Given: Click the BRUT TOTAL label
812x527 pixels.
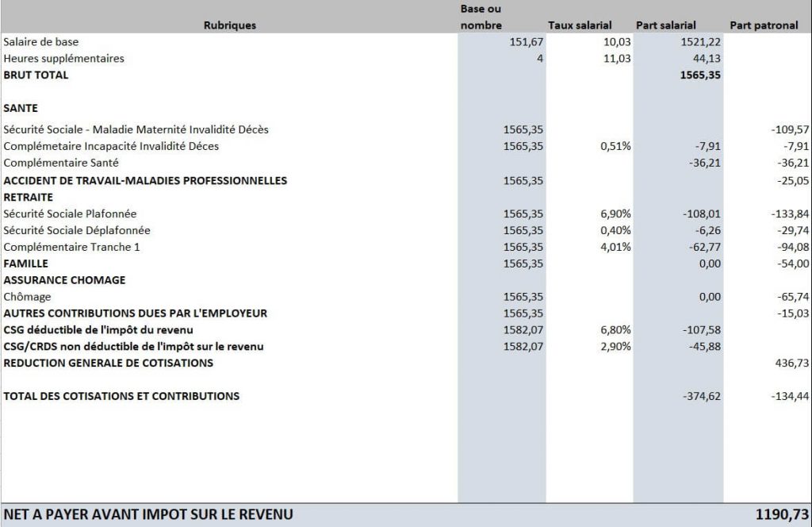Looking at the screenshot, I should [36, 75].
